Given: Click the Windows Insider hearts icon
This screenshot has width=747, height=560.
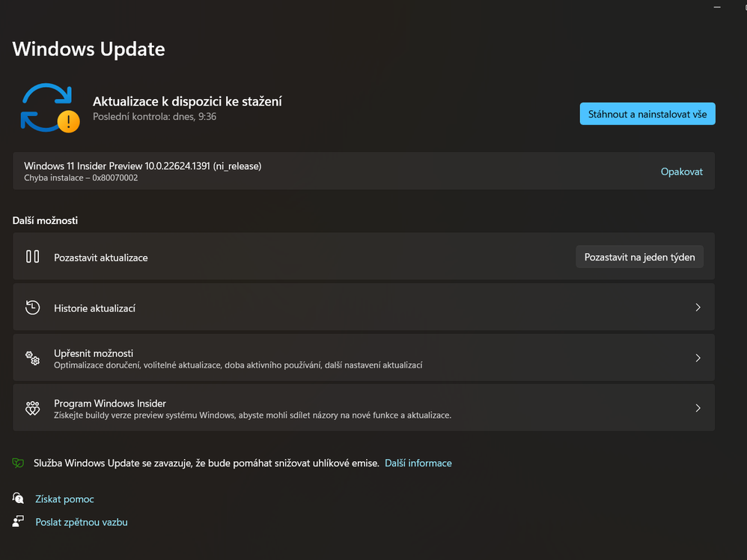Looking at the screenshot, I should coord(32,408).
